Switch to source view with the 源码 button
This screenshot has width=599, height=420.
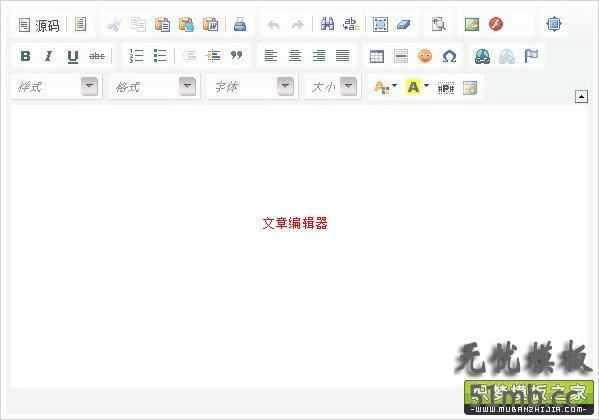pyautogui.click(x=39, y=25)
